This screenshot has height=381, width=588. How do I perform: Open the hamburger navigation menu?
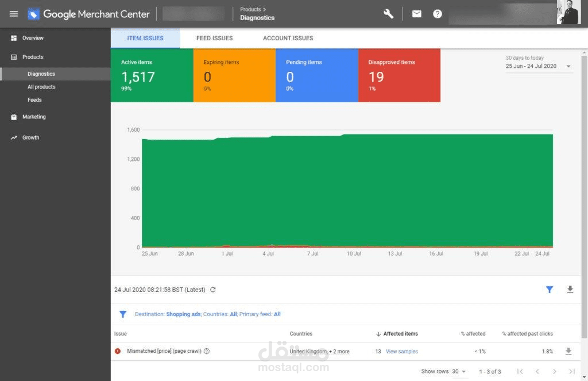coord(14,14)
